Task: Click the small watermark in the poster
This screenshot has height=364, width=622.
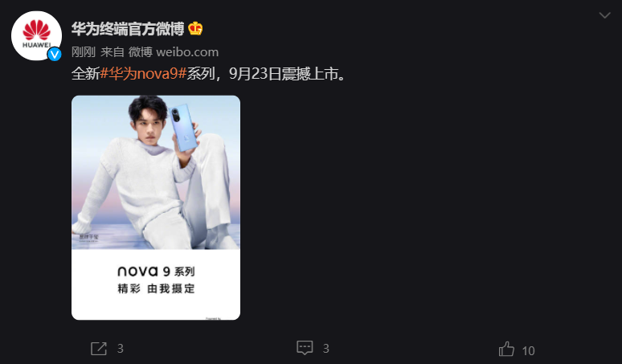Action: (x=89, y=237)
